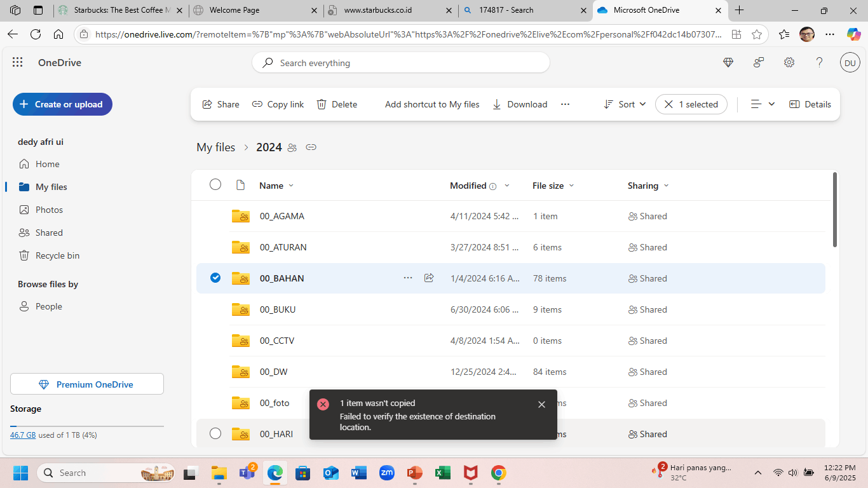Open the Recycle bin

tap(55, 255)
